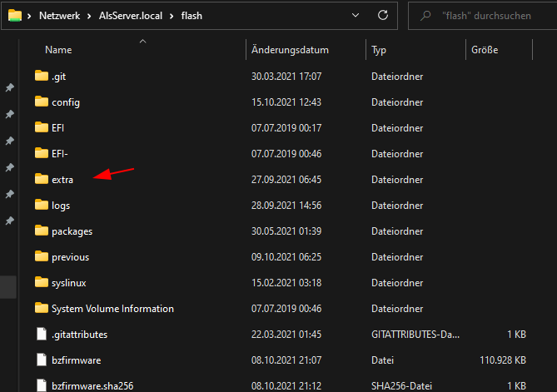557x392 pixels.
Task: Sort by Name column header
Action: coord(58,50)
